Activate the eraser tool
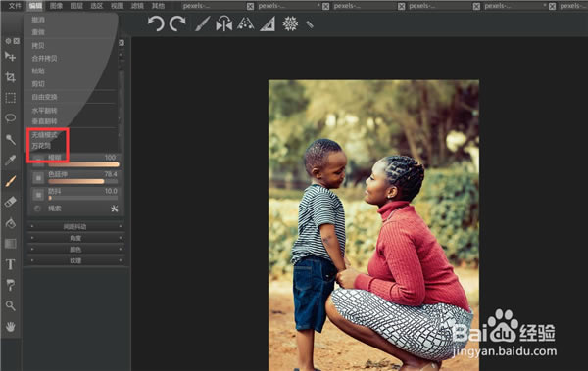 pos(10,202)
